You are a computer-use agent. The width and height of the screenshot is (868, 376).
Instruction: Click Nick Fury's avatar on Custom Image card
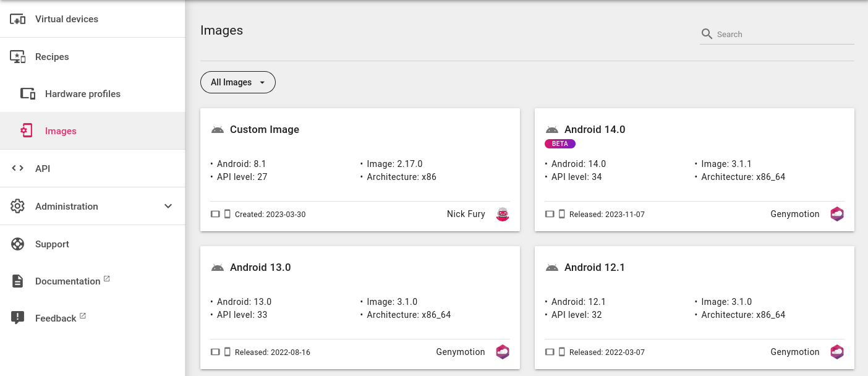(x=502, y=214)
